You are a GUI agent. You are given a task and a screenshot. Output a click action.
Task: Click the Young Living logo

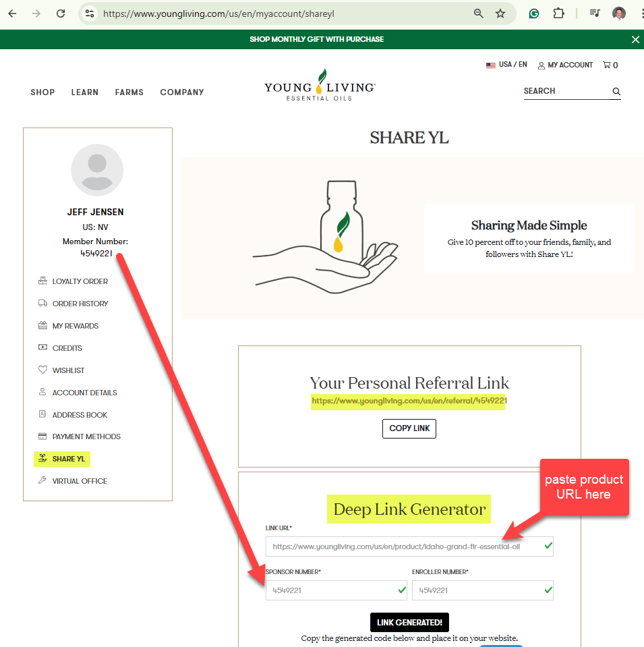320,86
